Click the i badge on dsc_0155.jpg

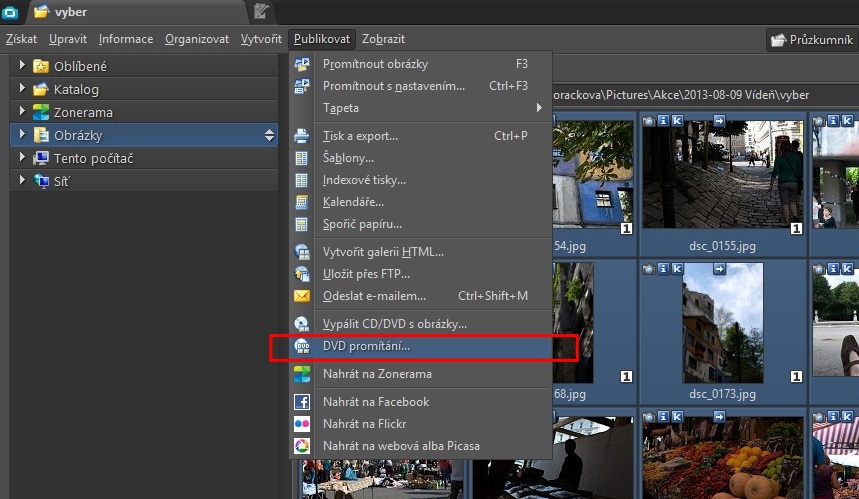click(x=663, y=121)
